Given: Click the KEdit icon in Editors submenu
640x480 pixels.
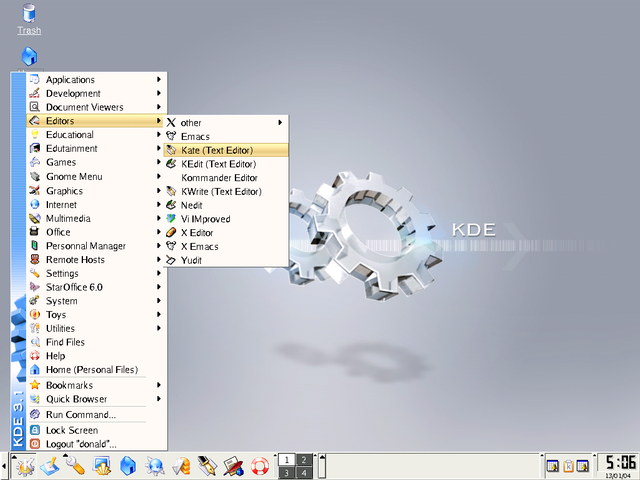Looking at the screenshot, I should (171, 164).
